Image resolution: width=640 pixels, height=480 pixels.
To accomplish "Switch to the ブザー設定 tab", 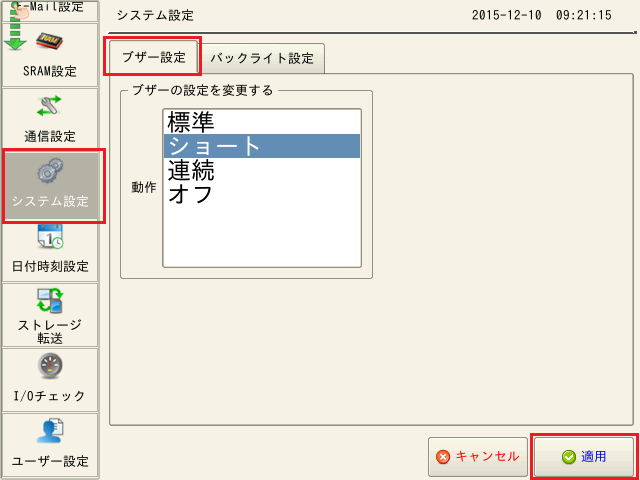I will point(154,57).
